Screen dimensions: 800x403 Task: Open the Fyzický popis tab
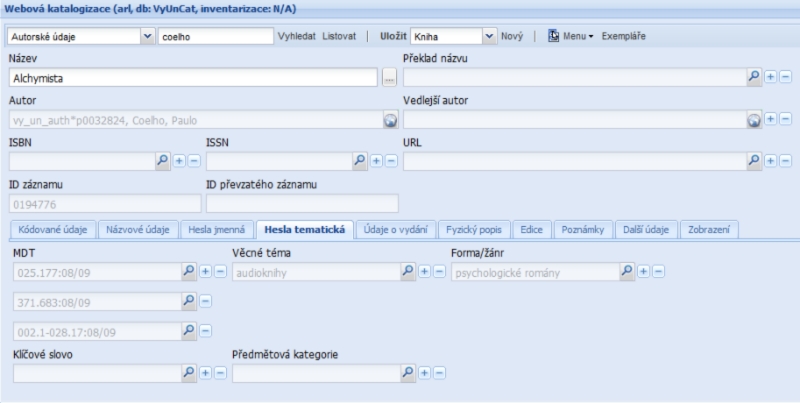[475, 229]
